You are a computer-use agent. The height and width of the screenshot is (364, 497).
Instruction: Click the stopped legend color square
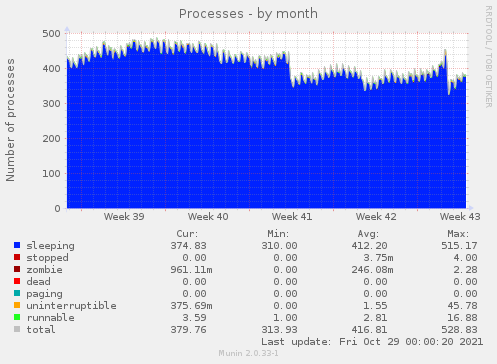(x=17, y=257)
